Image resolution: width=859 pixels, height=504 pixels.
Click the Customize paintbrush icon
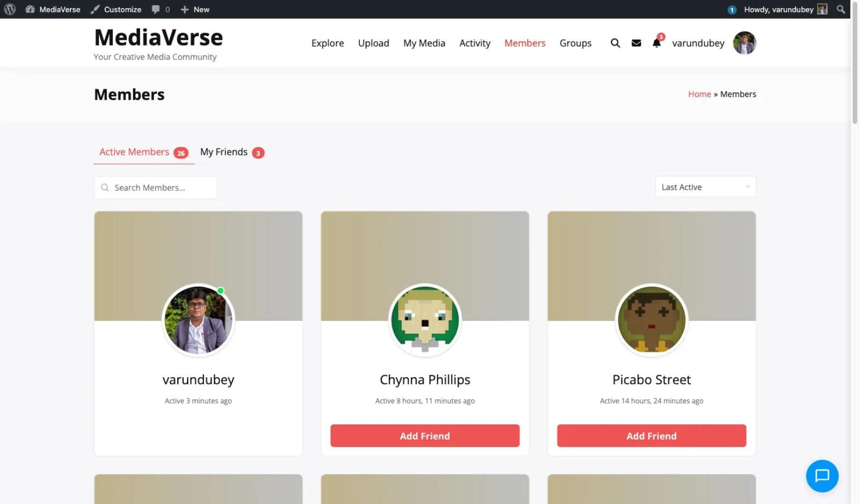click(95, 9)
